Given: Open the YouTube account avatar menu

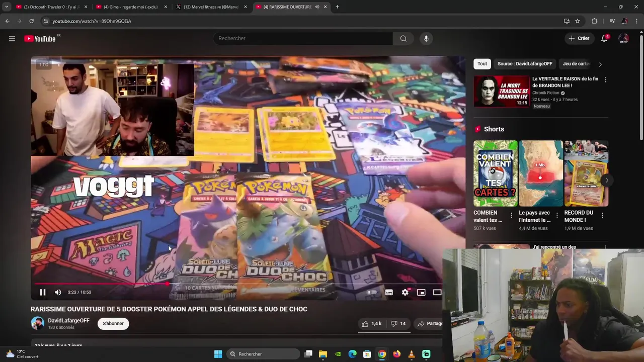Looking at the screenshot, I should (x=623, y=38).
